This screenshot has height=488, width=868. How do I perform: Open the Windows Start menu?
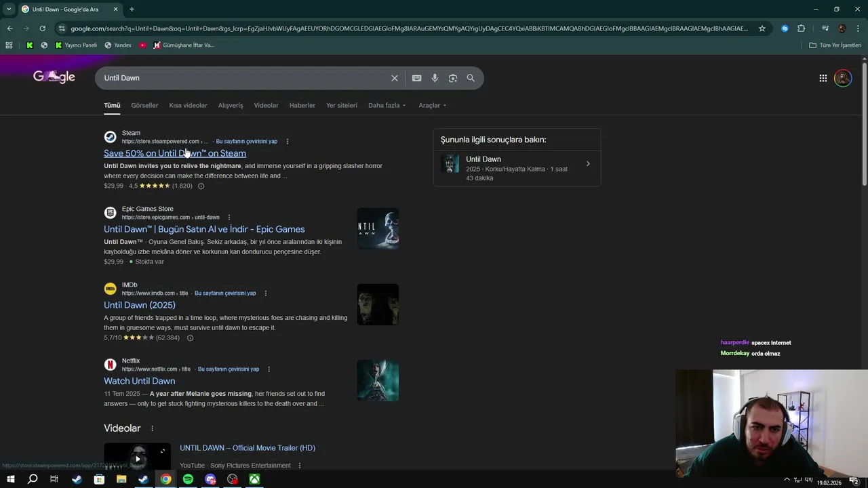10,479
